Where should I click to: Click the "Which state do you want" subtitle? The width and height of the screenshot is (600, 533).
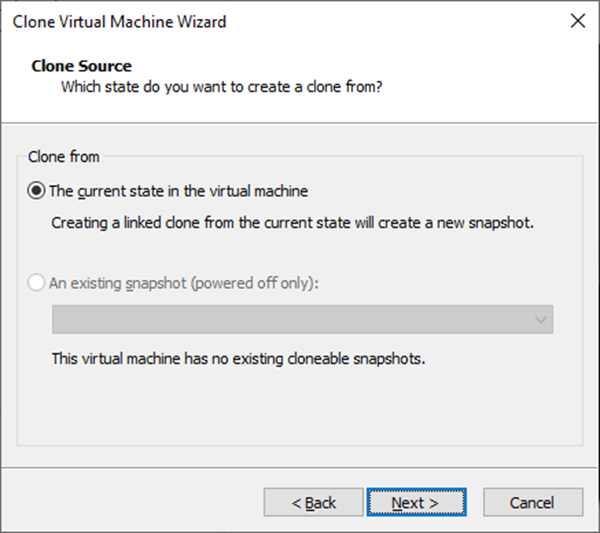tap(223, 87)
